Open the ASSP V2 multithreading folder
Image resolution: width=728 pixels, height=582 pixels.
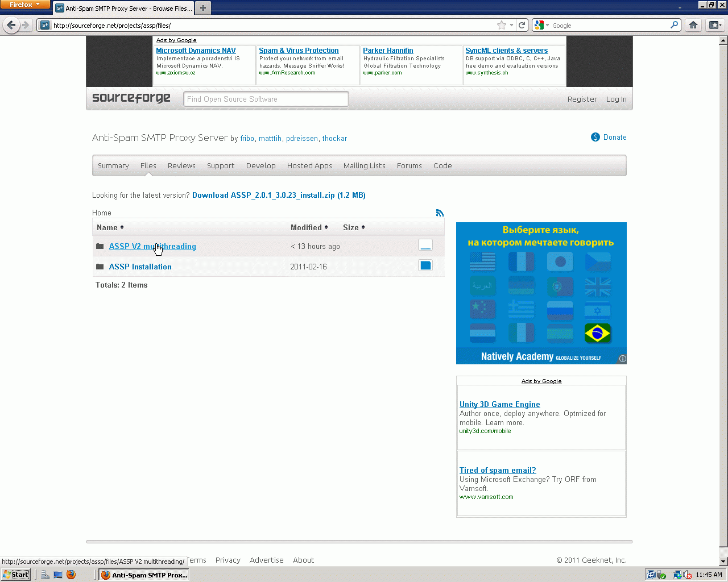pyautogui.click(x=152, y=246)
